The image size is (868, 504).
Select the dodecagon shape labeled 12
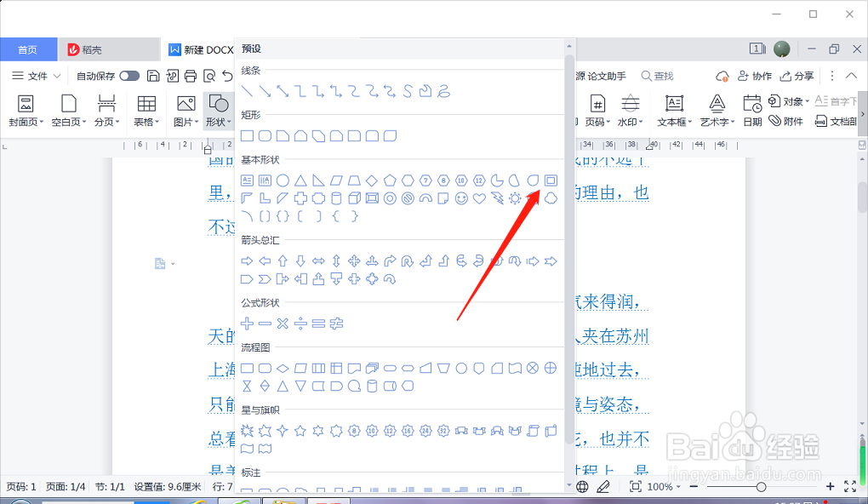479,180
